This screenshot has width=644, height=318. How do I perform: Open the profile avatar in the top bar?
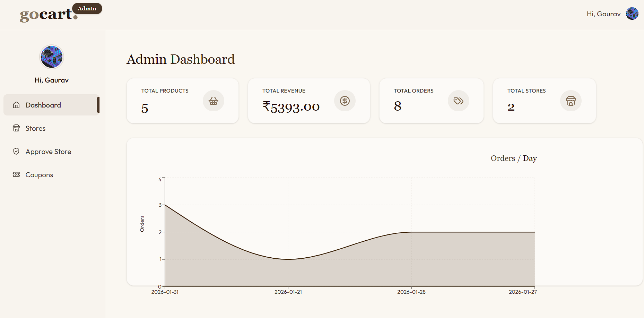[632, 14]
